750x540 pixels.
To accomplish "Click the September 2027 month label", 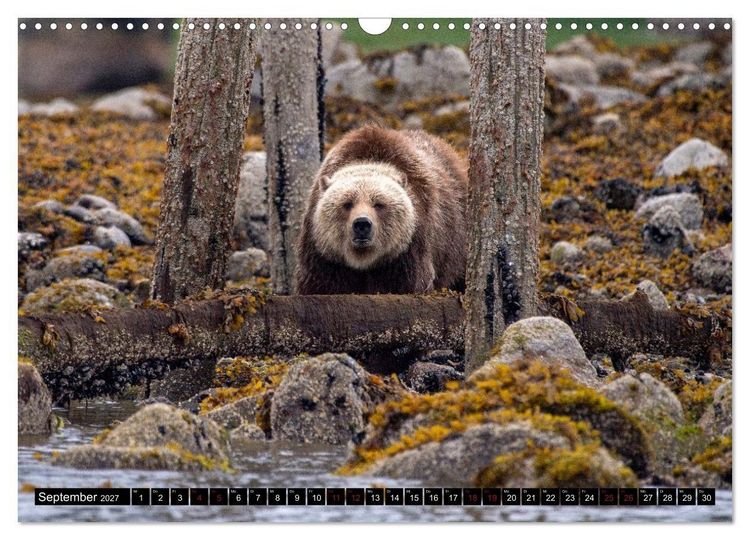I will click(x=82, y=497).
